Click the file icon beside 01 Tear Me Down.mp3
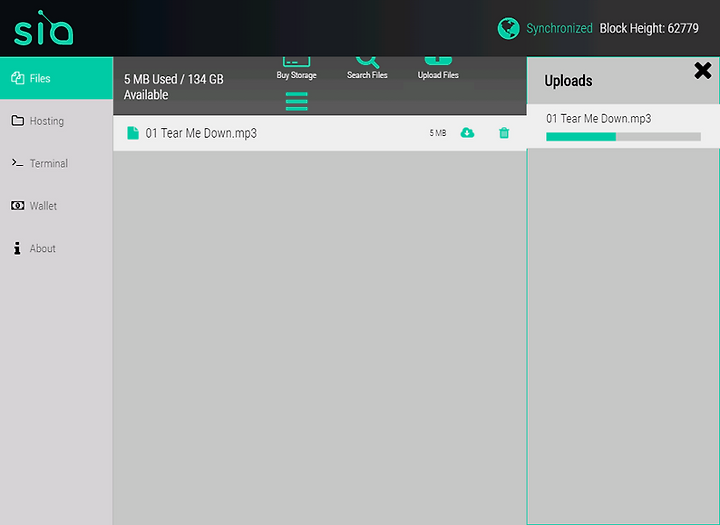 click(133, 133)
